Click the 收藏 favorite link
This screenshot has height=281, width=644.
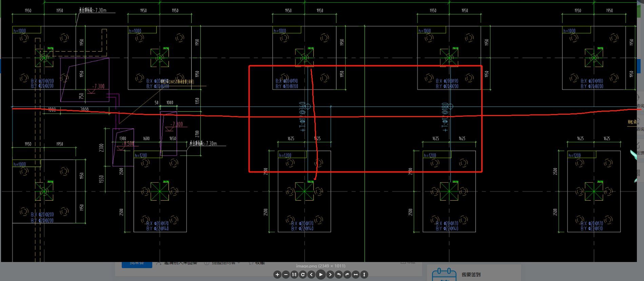point(257,263)
